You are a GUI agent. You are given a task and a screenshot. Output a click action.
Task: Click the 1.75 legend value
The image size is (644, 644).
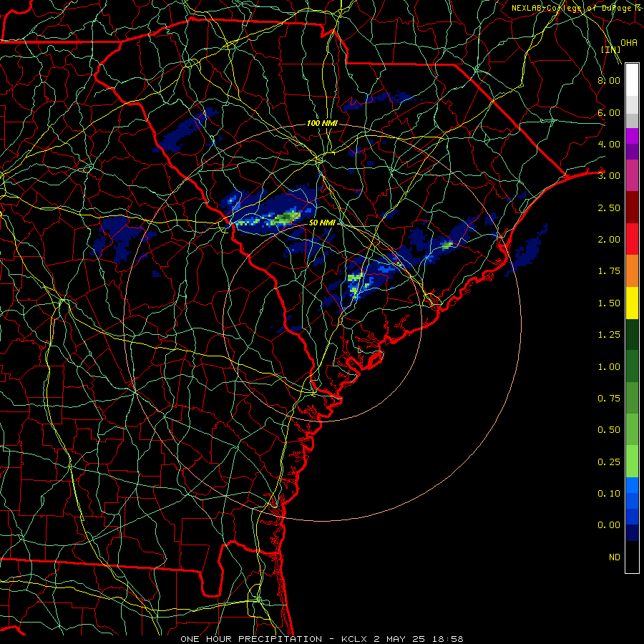[609, 271]
